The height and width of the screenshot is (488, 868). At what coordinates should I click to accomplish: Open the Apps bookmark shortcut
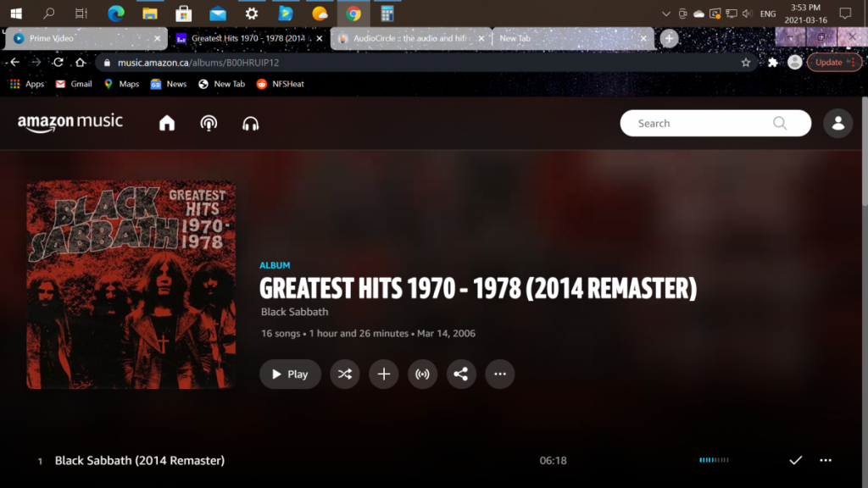(26, 84)
